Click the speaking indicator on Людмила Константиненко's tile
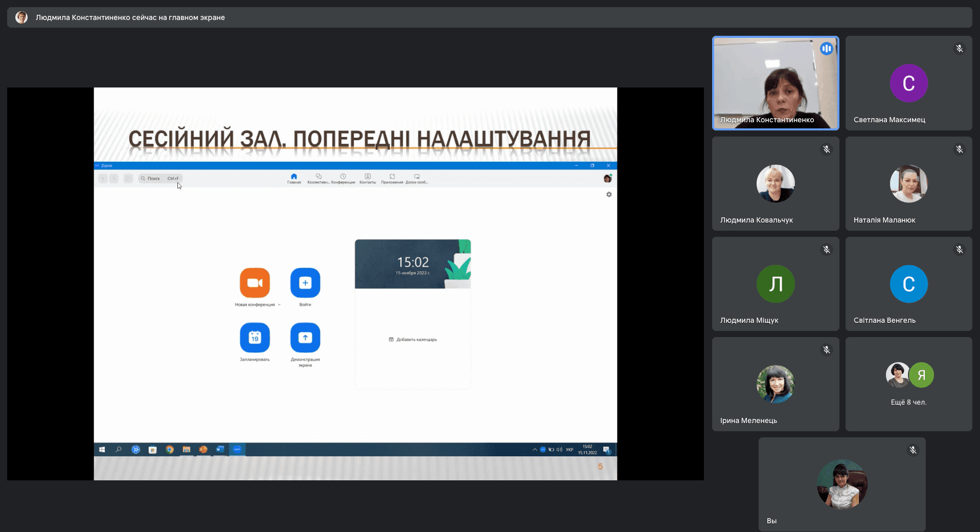This screenshot has height=532, width=980. click(x=826, y=49)
